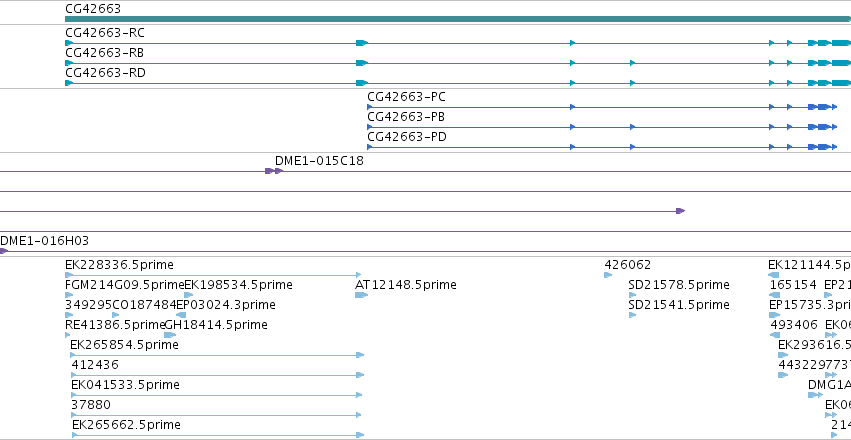Viewport: 851px width, 440px height.
Task: Click the CG42663-RD transcript label
Action: click(105, 73)
